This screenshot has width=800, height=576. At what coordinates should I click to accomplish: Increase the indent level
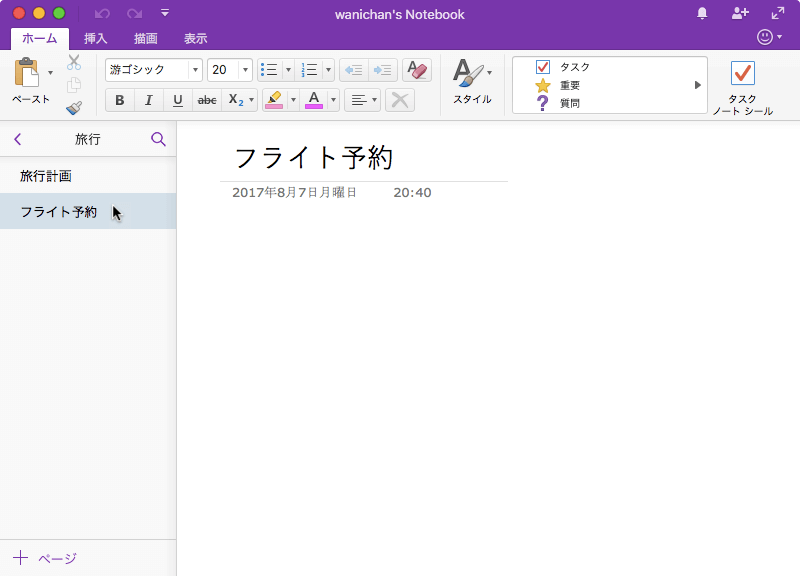pyautogui.click(x=383, y=70)
